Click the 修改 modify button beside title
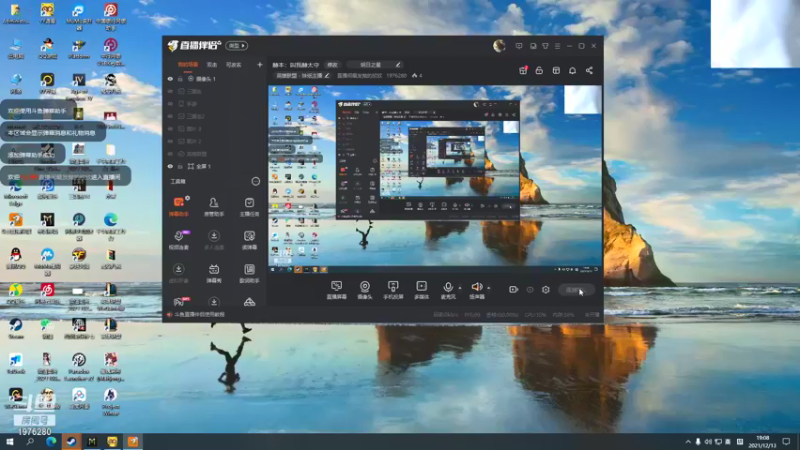Screen dimensions: 800x450 tap(333, 65)
